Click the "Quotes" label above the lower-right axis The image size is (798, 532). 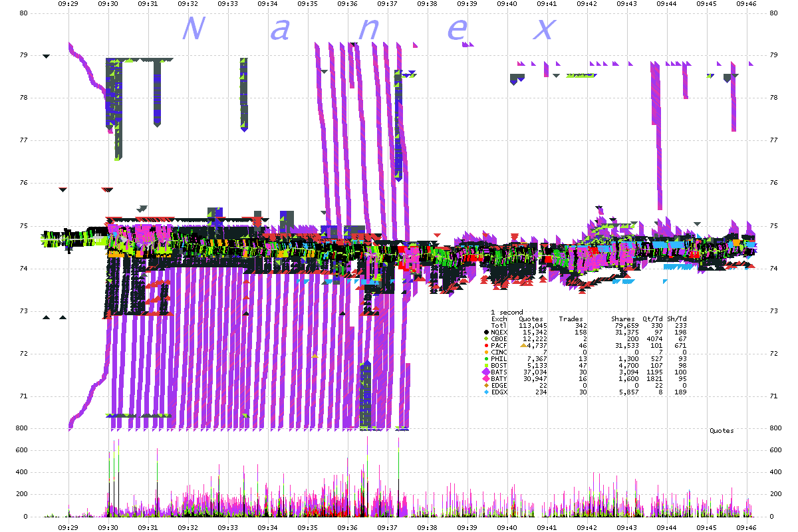tap(722, 431)
